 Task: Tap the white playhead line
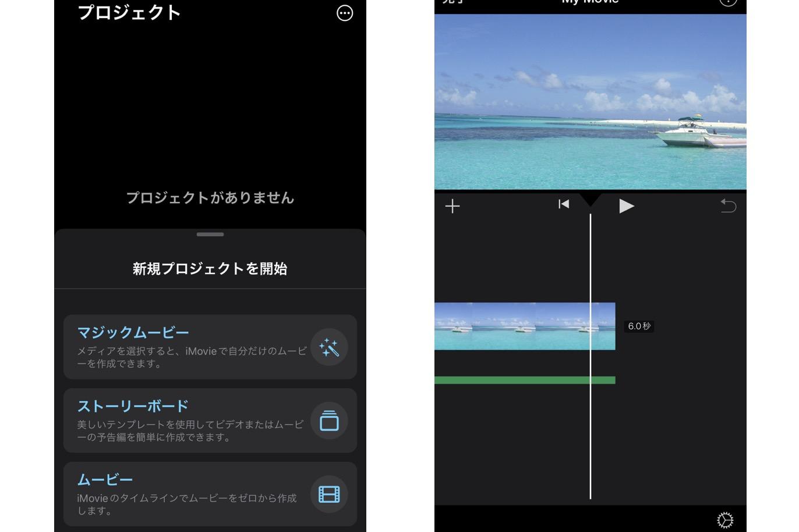591,356
